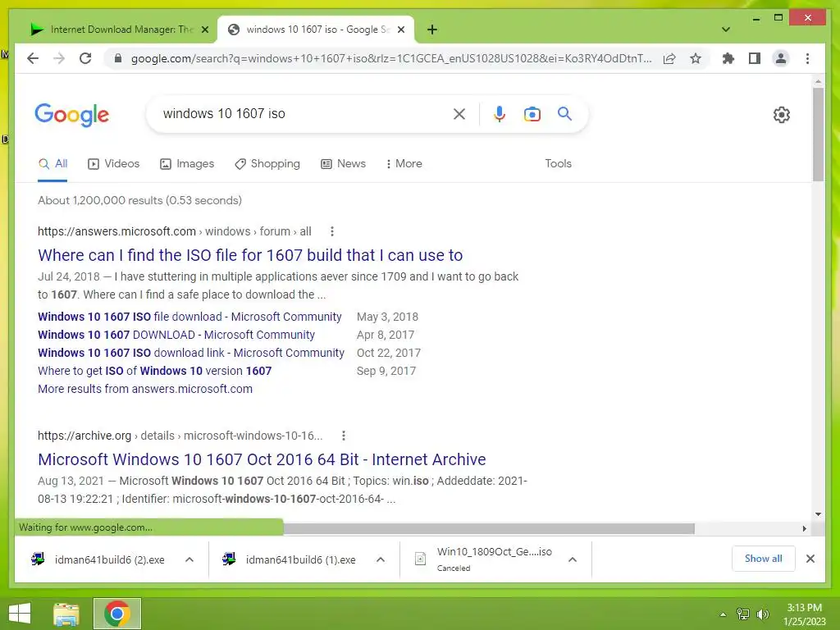Open 'Where to get ISO of Windows 10' link

click(155, 371)
